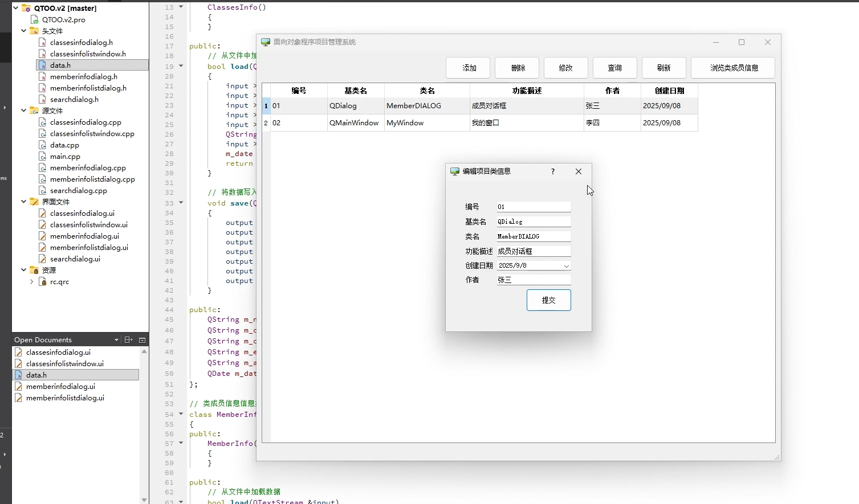The width and height of the screenshot is (859, 504).
Task: Open memberinfolistdialog.h in the project tree
Action: pyautogui.click(x=88, y=88)
